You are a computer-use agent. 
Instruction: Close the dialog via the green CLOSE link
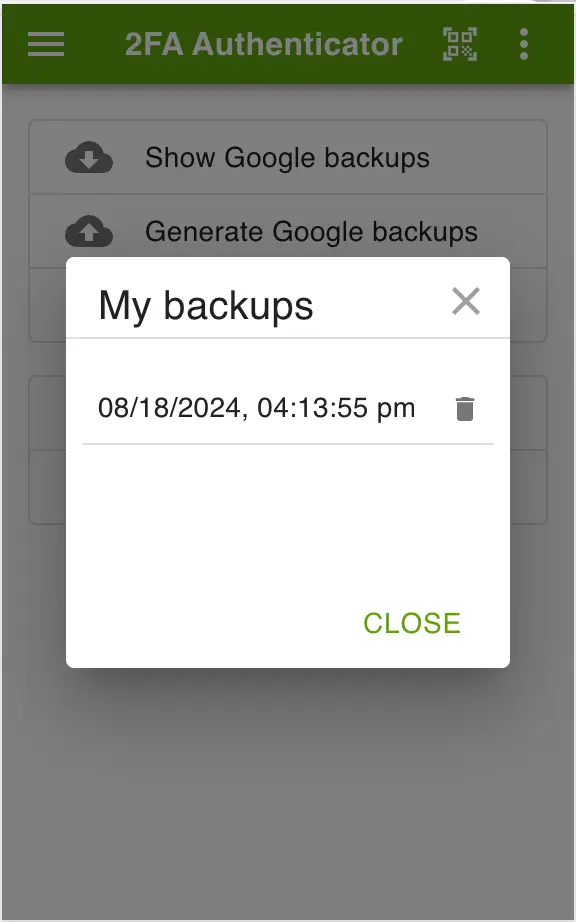click(411, 623)
